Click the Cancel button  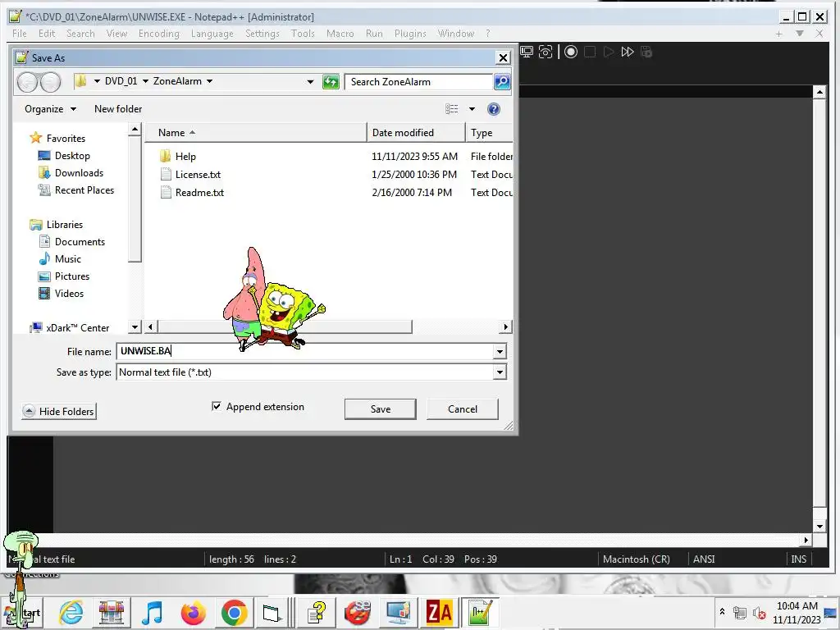coord(463,409)
